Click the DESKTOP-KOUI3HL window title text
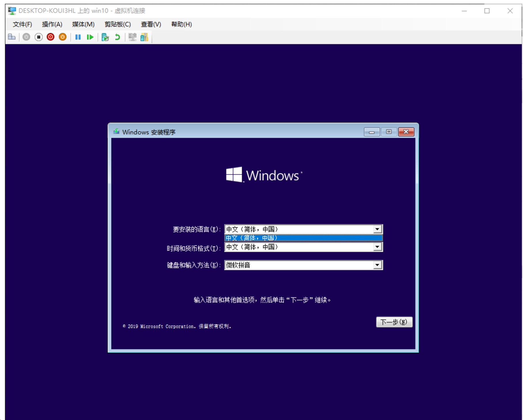This screenshot has width=524, height=420. (x=82, y=11)
